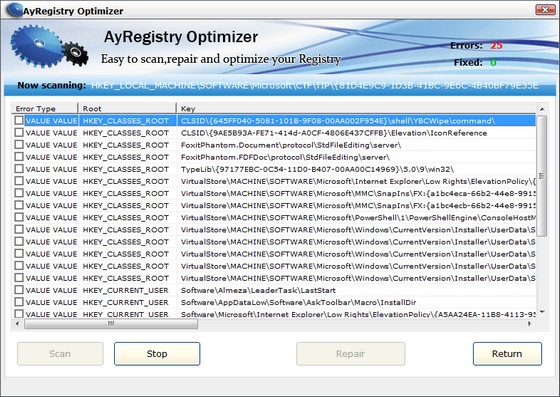Check the FoxitPhantom.Document row checkbox
The height and width of the screenshot is (397, 560).
[x=19, y=145]
